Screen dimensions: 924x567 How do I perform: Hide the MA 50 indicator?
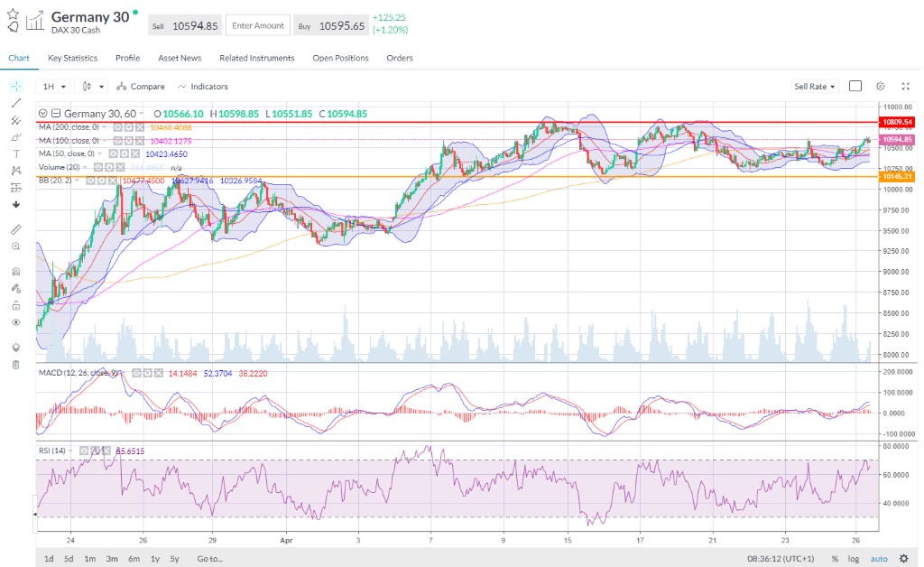click(x=115, y=153)
